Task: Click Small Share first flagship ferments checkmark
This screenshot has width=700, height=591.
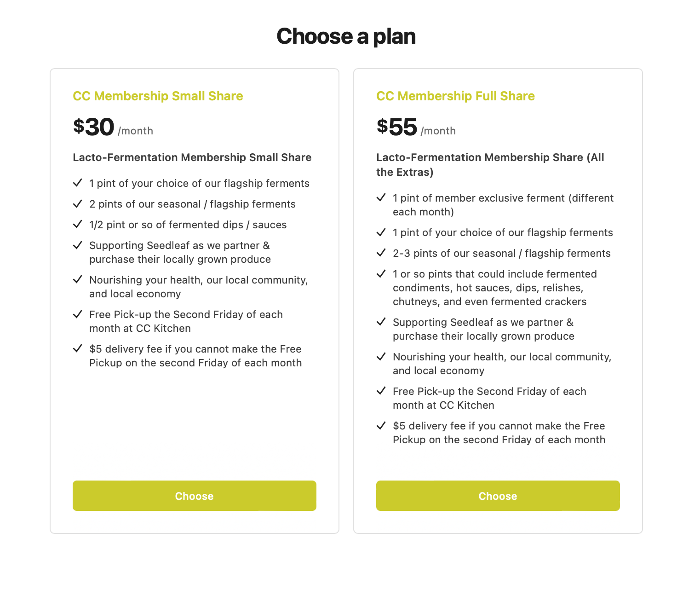Action: click(77, 183)
